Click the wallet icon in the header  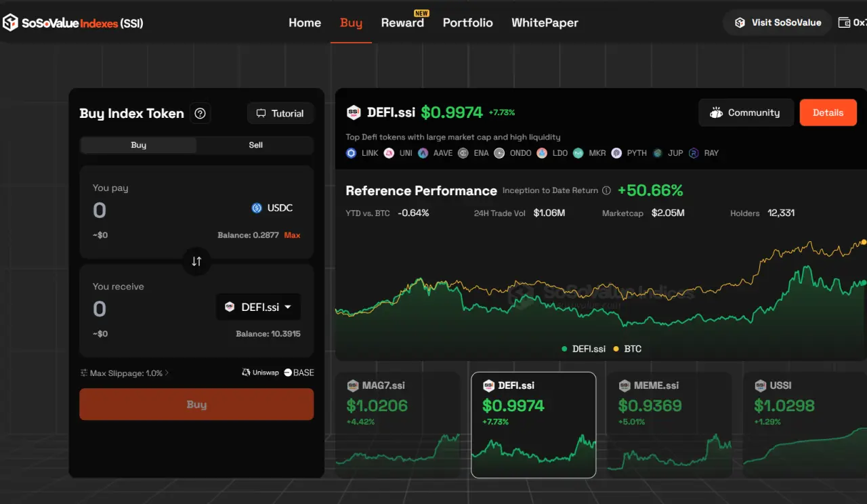tap(844, 22)
